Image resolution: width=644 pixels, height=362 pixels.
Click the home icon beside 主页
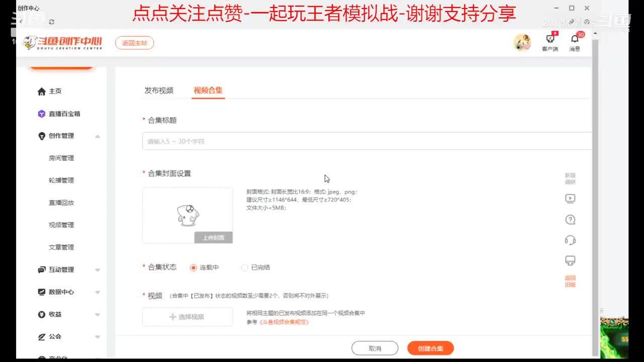42,92
